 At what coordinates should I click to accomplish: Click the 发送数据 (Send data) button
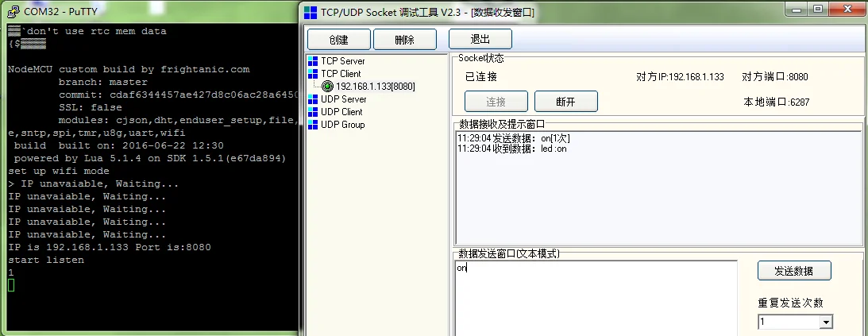pyautogui.click(x=794, y=271)
